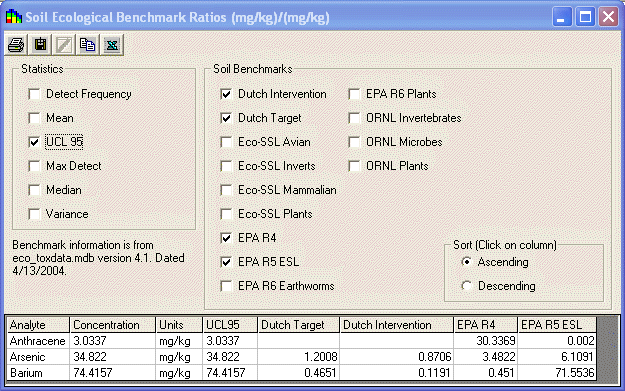Click the Copy toolbar icon
This screenshot has width=625, height=391.
(x=88, y=45)
